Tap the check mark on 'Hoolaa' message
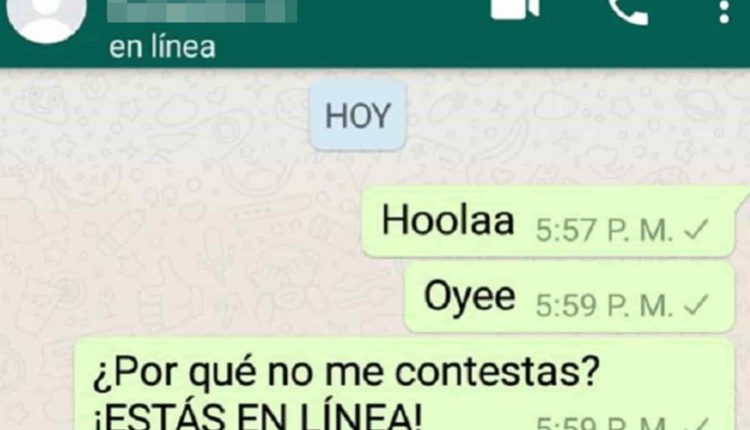 tap(696, 230)
